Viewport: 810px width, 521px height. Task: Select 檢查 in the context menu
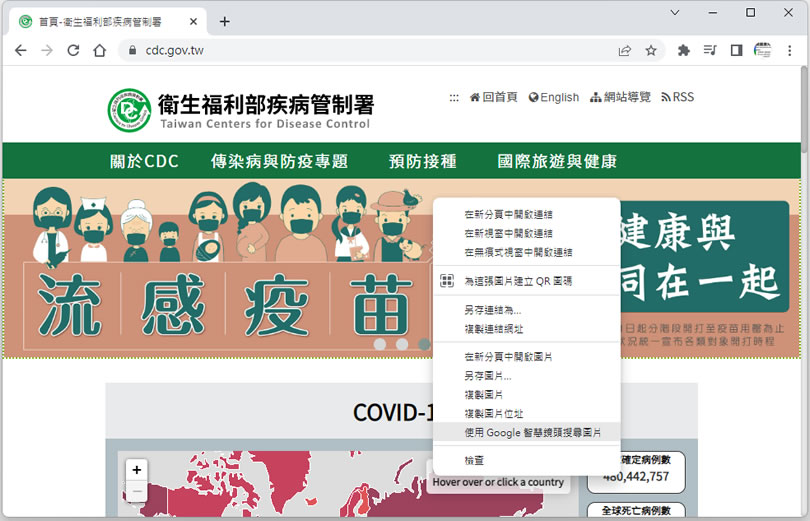pos(475,460)
